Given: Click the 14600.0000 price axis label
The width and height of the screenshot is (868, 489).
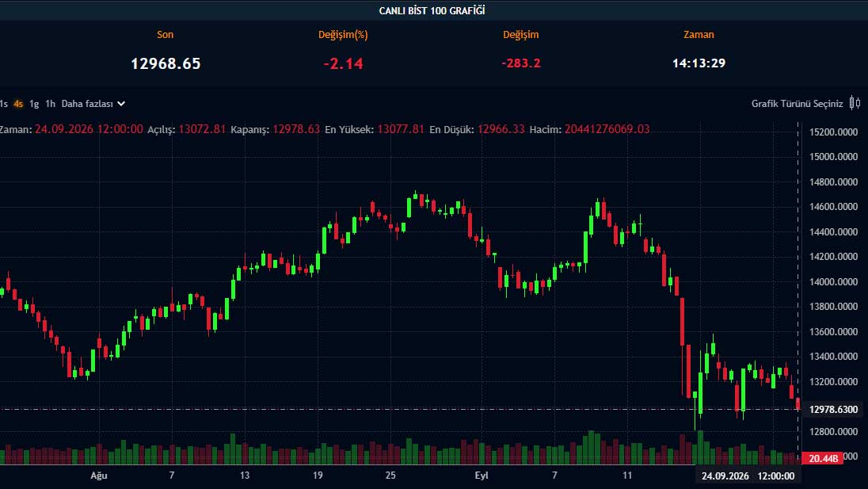Looking at the screenshot, I should pos(833,207).
